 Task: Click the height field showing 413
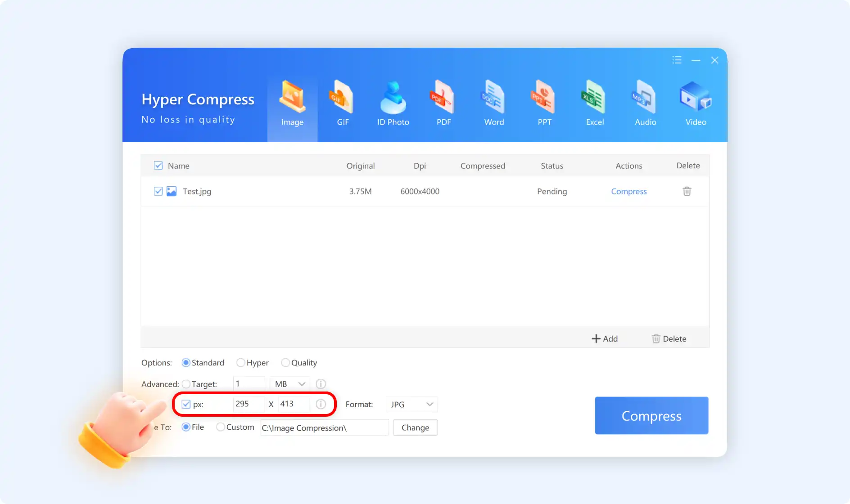294,404
